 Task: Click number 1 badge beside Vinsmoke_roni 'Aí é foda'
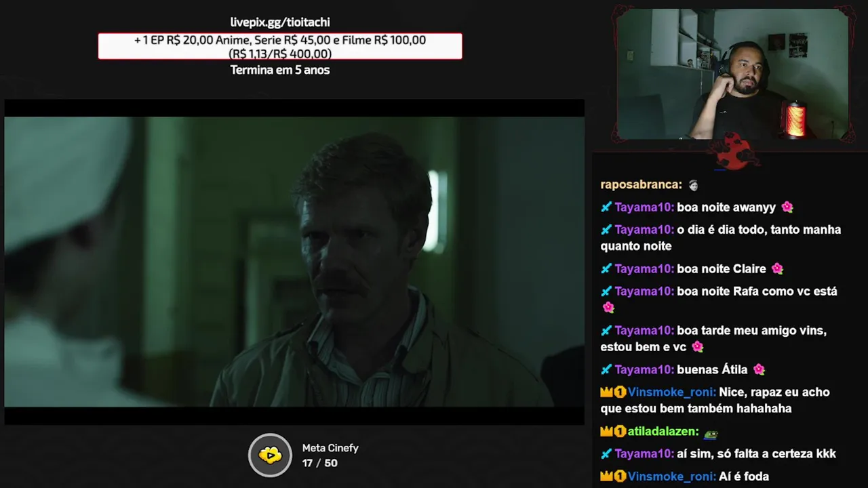[620, 476]
